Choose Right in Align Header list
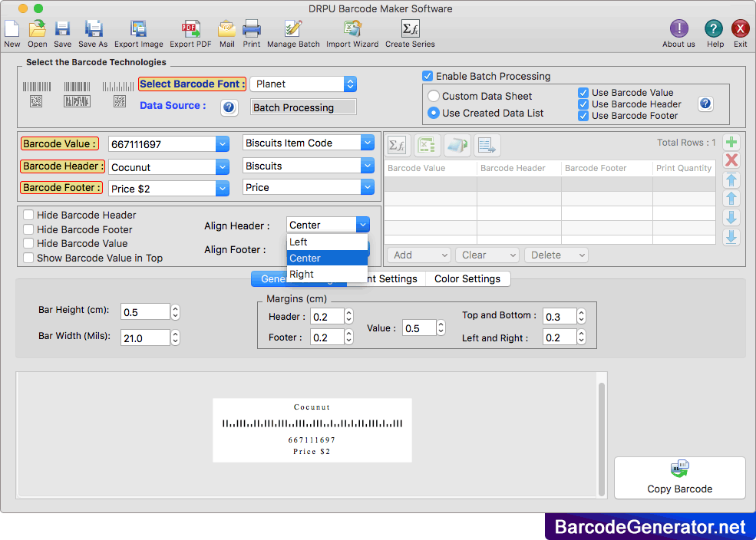The width and height of the screenshot is (756, 540). point(302,275)
